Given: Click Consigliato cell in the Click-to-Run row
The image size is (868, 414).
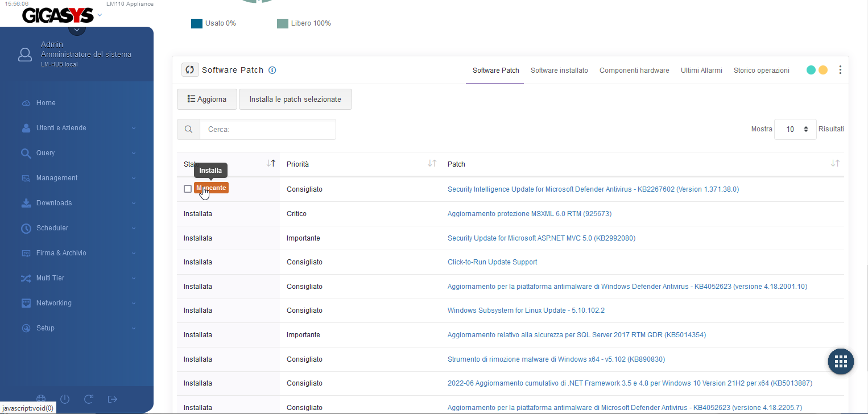Looking at the screenshot, I should pos(304,262).
